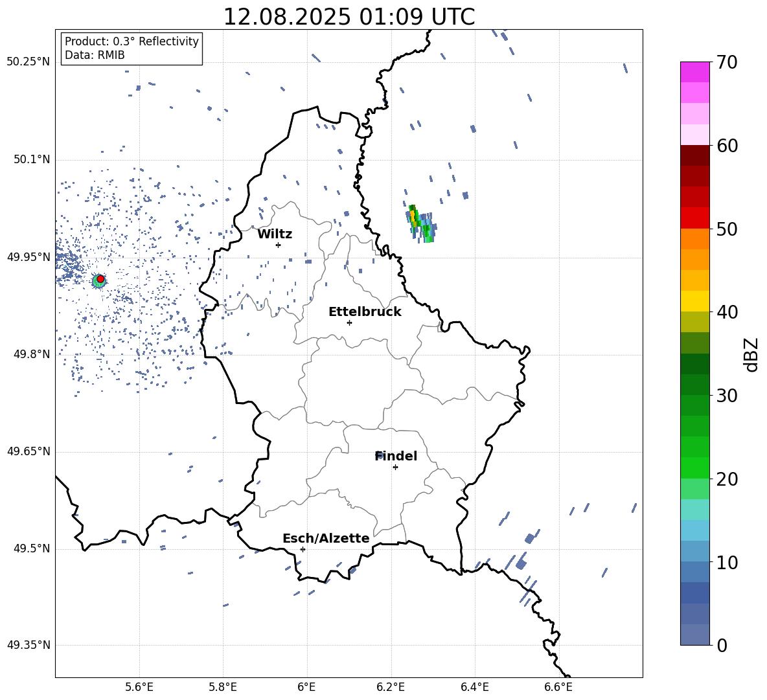Viewport: 767px width, 700px height.
Task: Click the 49.5°N latitude label
Action: [31, 548]
